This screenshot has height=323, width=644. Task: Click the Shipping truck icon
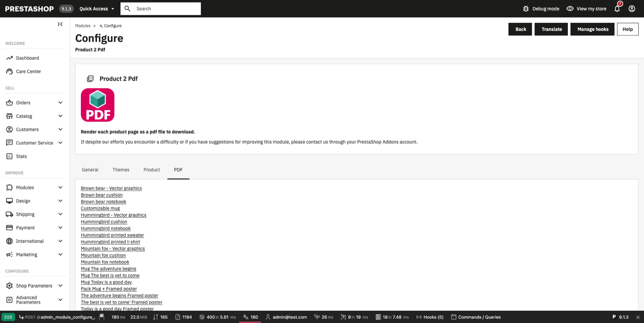(9, 214)
